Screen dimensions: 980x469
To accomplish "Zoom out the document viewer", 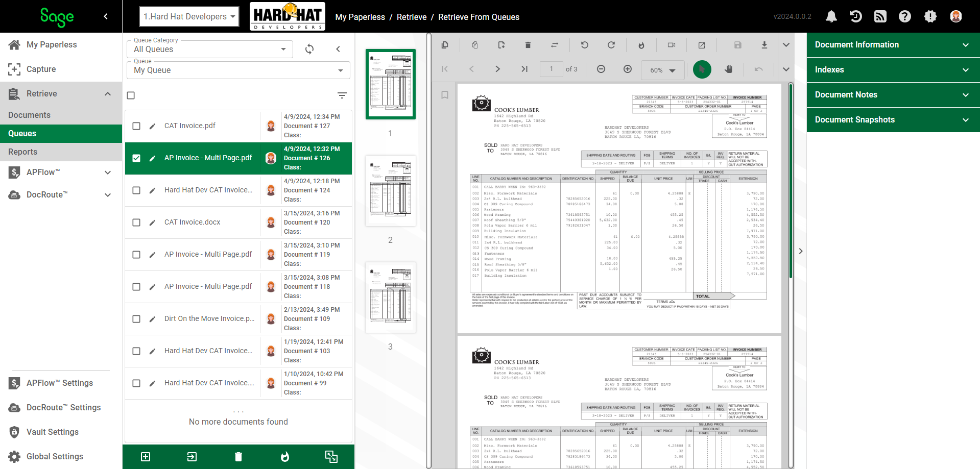I will point(601,69).
